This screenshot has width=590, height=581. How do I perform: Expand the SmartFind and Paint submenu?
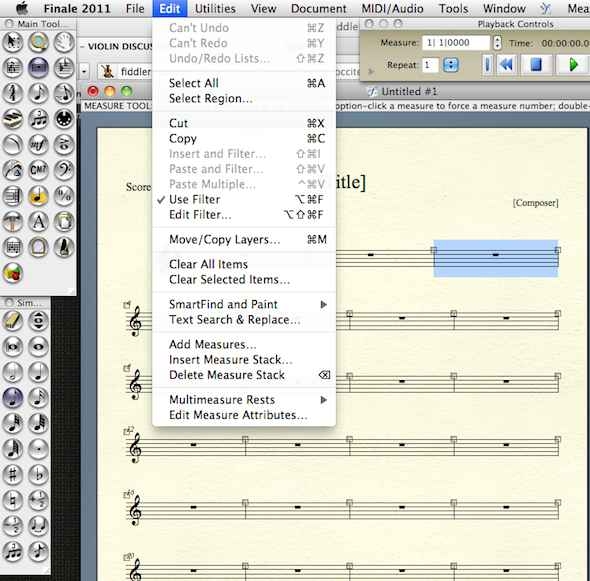pos(244,304)
